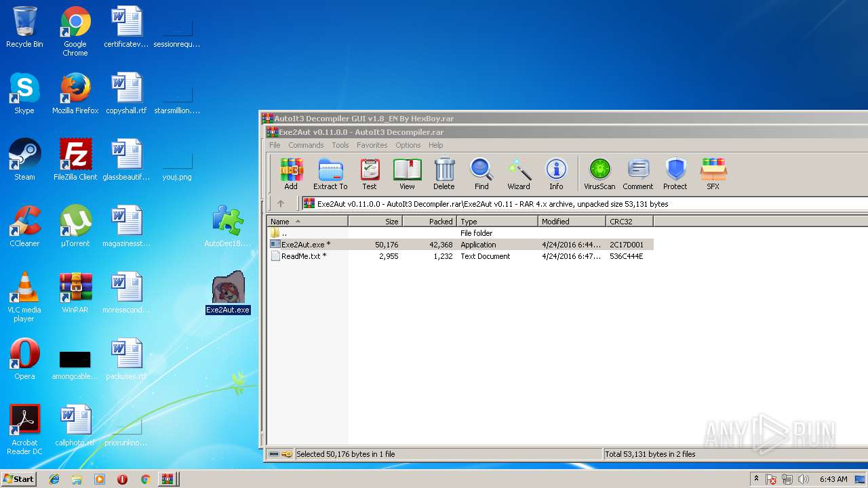Click 'Total 53,131 bytes in 2 files' status text
The width and height of the screenshot is (868, 488).
[x=650, y=454]
